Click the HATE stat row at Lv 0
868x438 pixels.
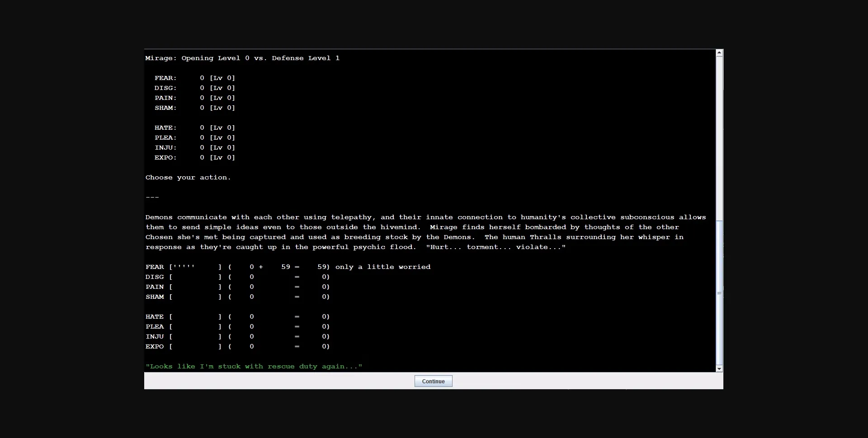click(194, 128)
